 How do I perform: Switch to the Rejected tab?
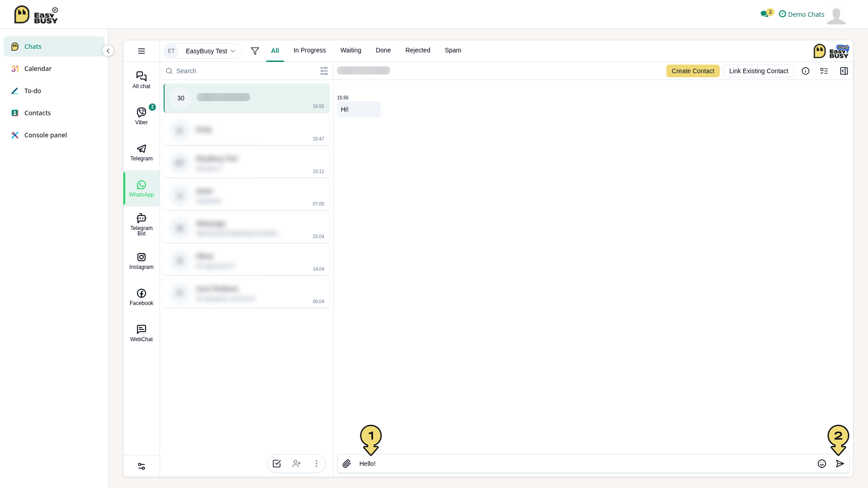tap(418, 50)
